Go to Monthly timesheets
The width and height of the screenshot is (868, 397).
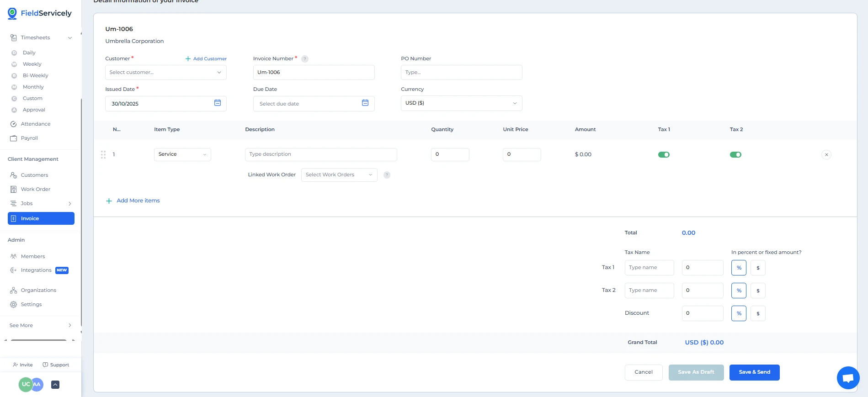point(33,87)
